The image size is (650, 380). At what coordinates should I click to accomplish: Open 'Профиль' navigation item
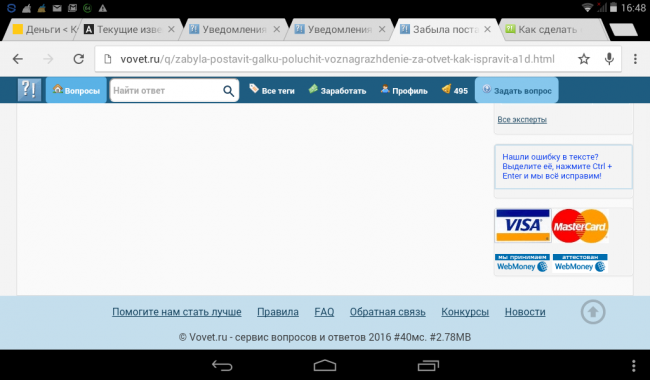pyautogui.click(x=404, y=90)
